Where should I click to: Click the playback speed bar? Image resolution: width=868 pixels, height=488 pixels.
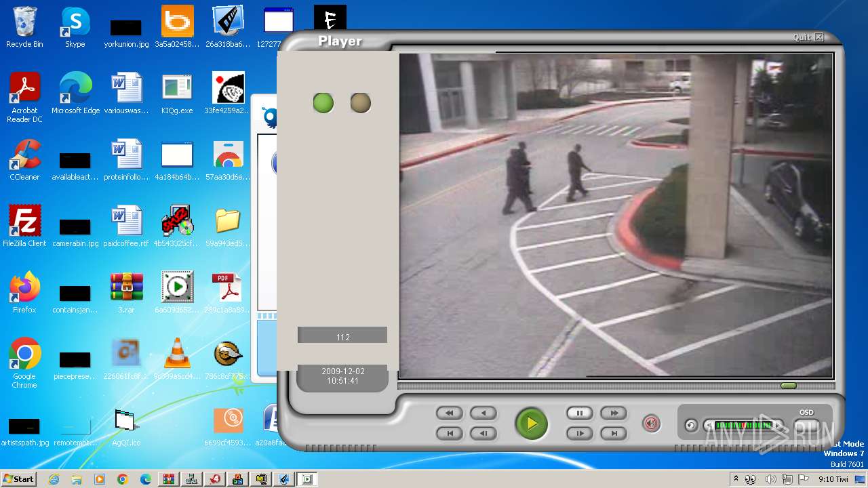pos(744,426)
